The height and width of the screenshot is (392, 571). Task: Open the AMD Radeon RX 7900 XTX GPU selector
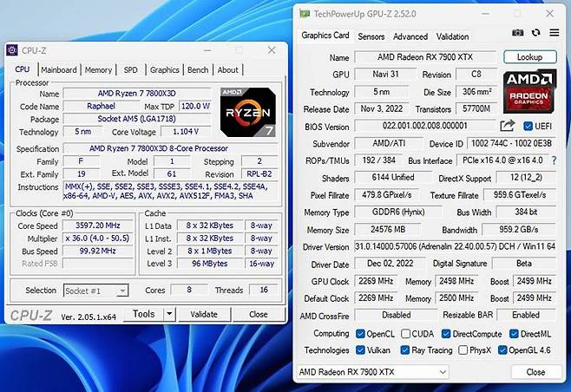pos(373,372)
